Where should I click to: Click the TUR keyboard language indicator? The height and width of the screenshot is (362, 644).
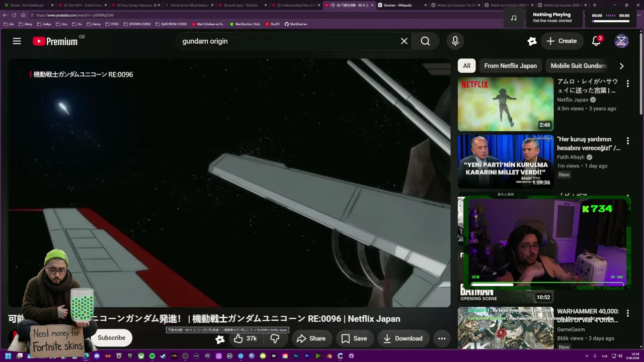tap(604, 356)
